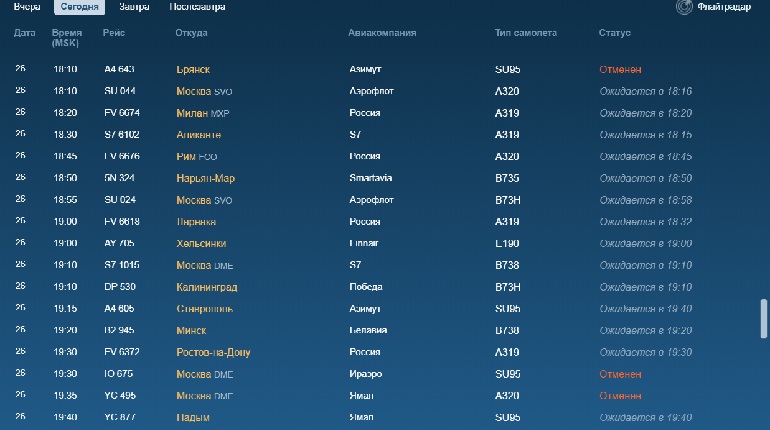Open the Флайтрадар radar icon
This screenshot has width=770, height=430.
[x=684, y=7]
